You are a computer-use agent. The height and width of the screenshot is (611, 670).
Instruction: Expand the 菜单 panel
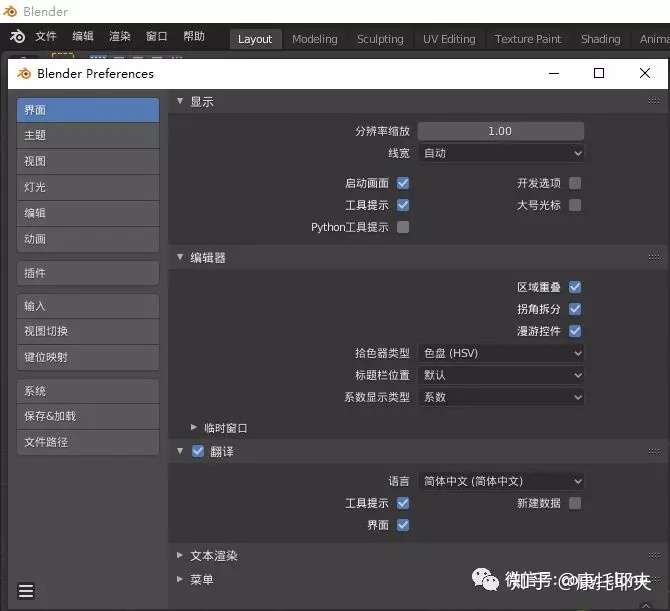point(180,579)
